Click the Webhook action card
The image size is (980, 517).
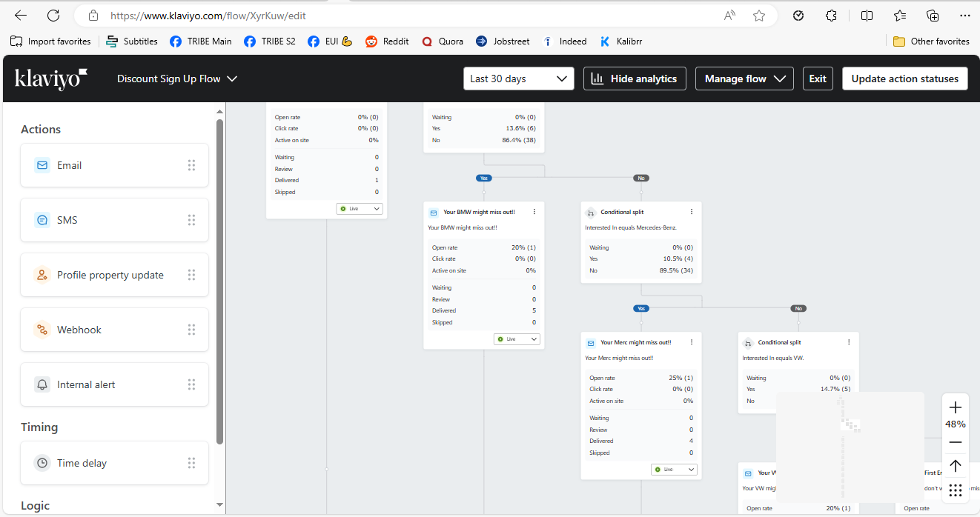tap(114, 330)
